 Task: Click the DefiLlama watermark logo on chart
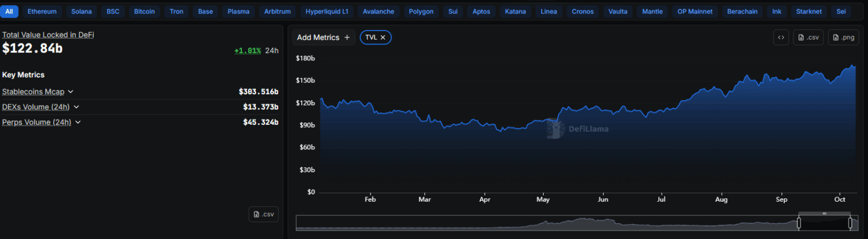(556, 129)
